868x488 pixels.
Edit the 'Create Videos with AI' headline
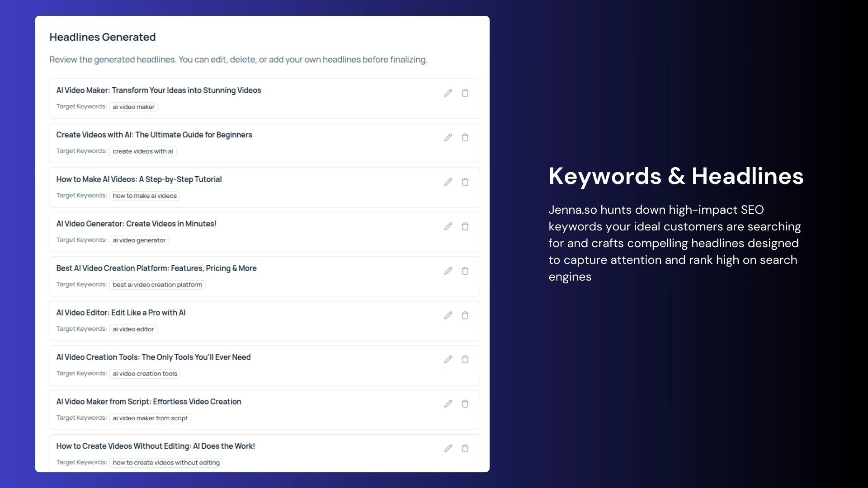(x=448, y=137)
